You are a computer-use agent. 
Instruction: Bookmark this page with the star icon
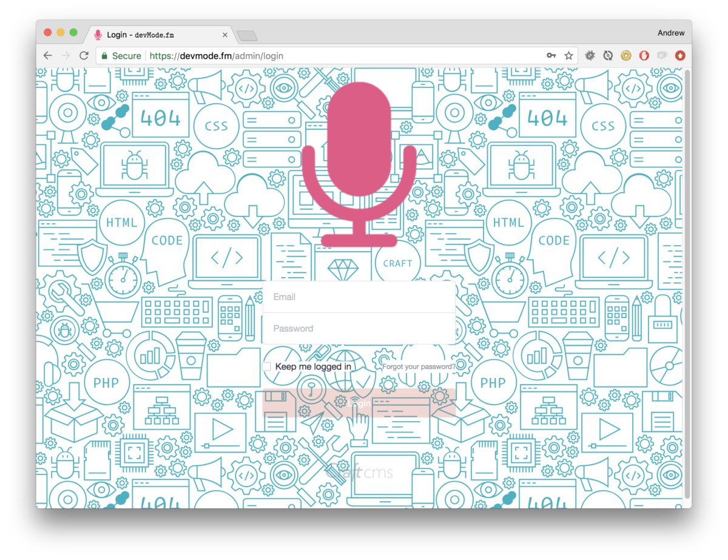click(568, 56)
